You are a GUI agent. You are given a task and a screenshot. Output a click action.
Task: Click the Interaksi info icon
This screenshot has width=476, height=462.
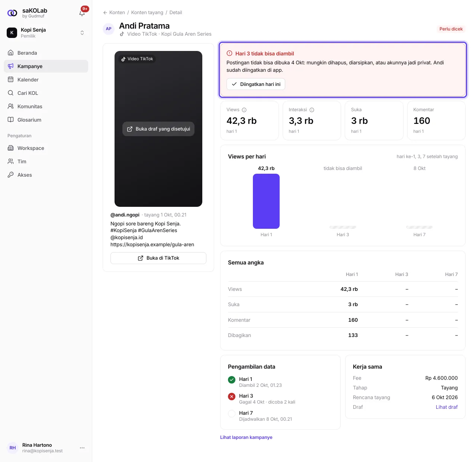point(312,110)
